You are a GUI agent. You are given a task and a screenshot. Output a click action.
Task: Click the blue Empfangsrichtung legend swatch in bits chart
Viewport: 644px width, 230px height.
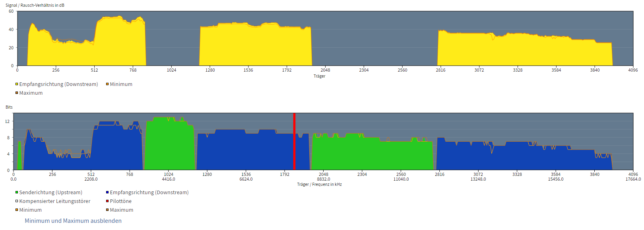coord(107,192)
